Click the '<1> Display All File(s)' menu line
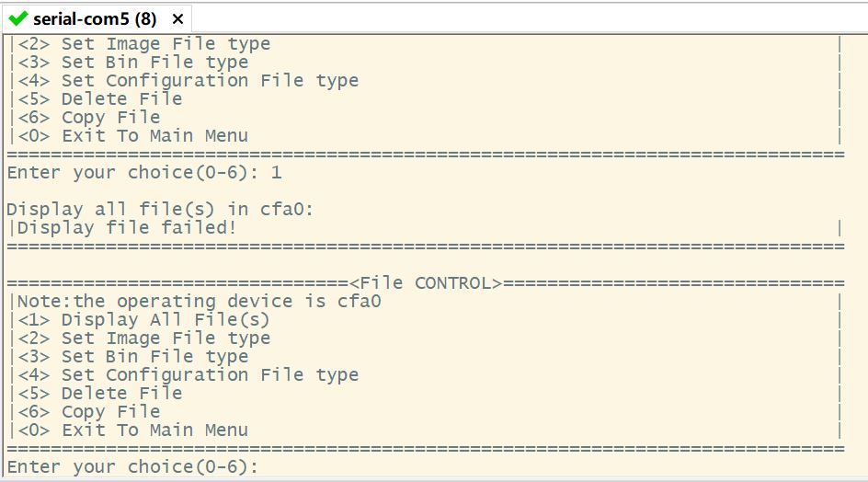 click(x=143, y=319)
